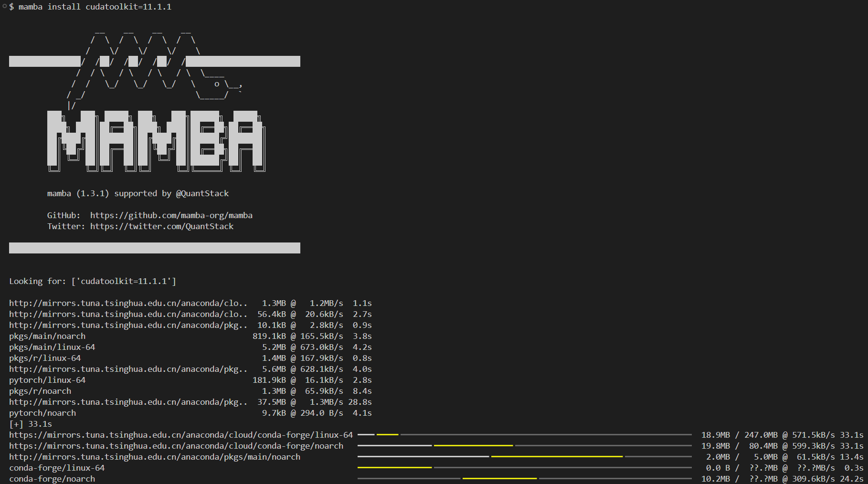
Task: Click the 37.5MB download size value
Action: pos(272,402)
